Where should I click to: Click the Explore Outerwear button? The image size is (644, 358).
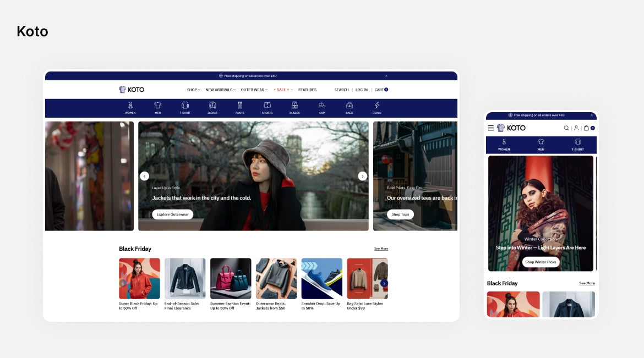tap(172, 214)
